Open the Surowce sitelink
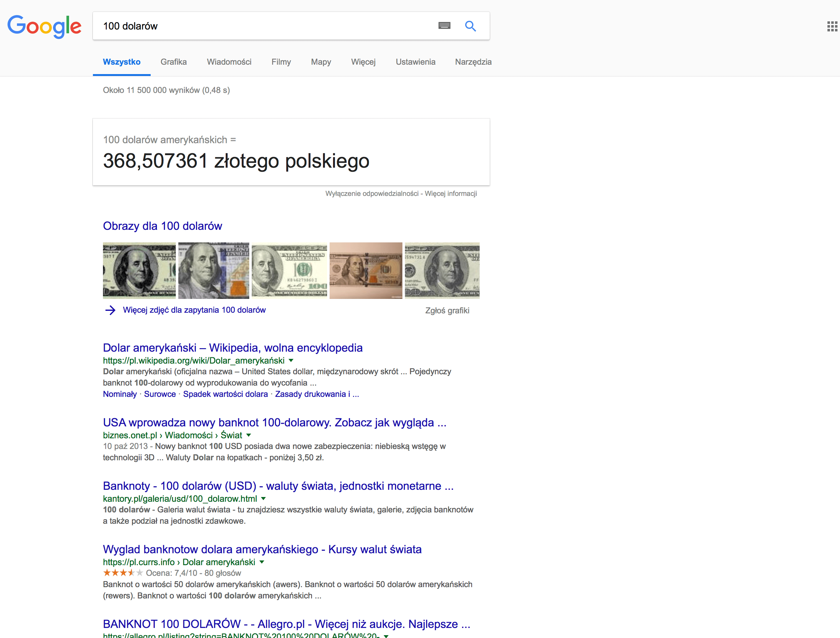 (x=160, y=394)
